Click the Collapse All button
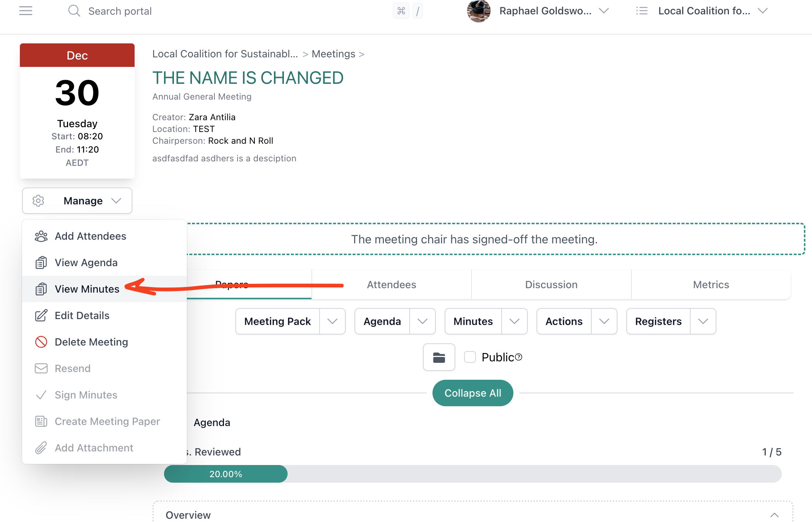 (x=473, y=393)
